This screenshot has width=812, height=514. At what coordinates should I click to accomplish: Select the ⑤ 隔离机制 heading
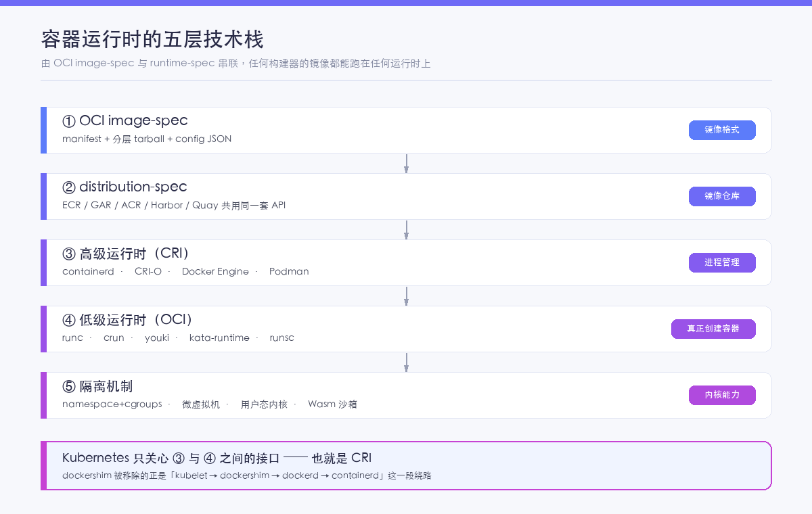(97, 386)
